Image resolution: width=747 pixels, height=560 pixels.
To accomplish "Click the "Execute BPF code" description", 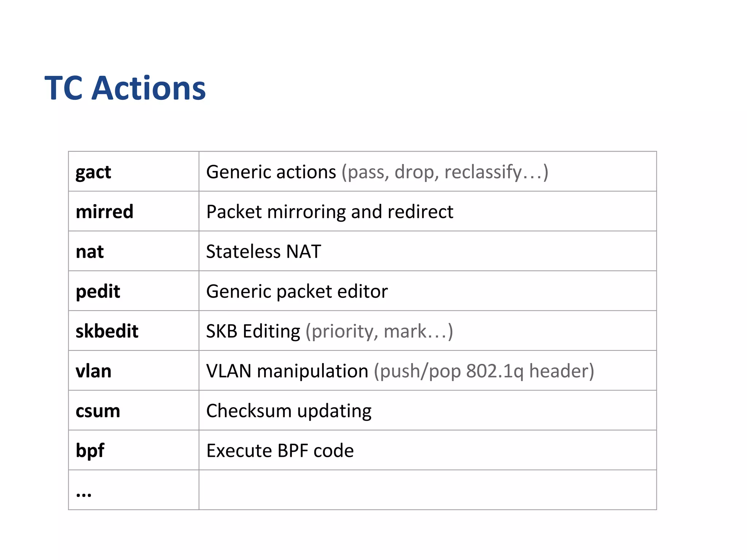I will tap(280, 451).
